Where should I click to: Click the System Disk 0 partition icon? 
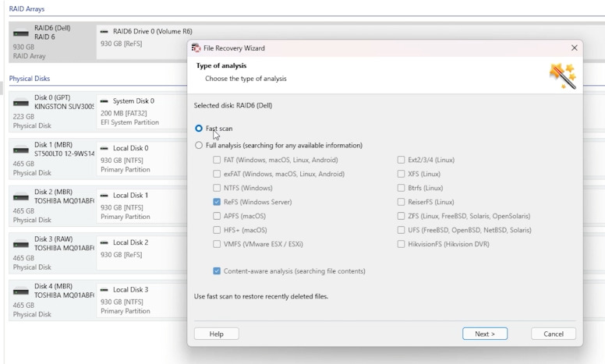[104, 101]
